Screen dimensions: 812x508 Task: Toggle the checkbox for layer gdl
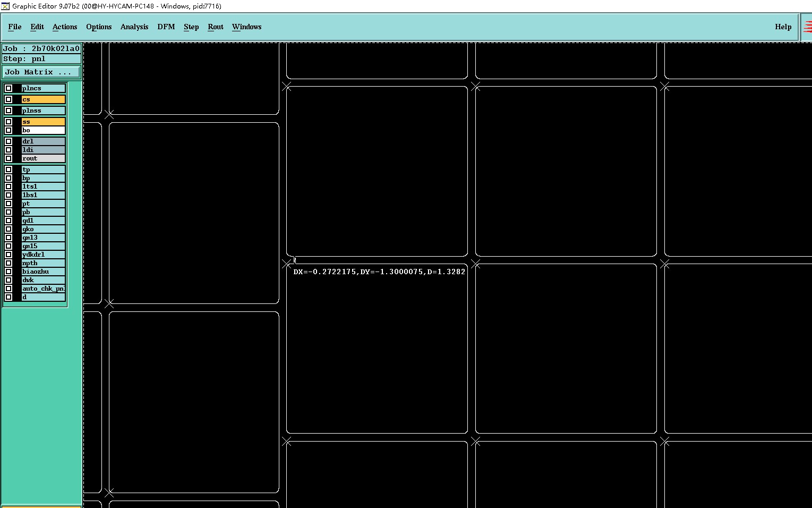(8, 221)
